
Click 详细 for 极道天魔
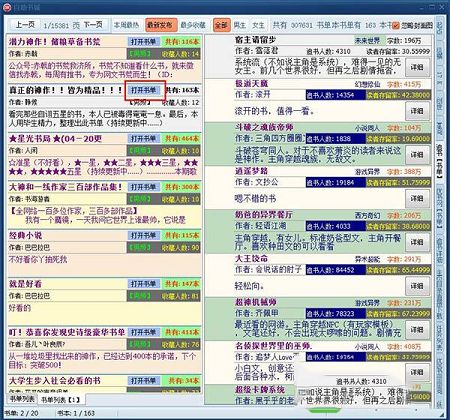click(x=417, y=111)
